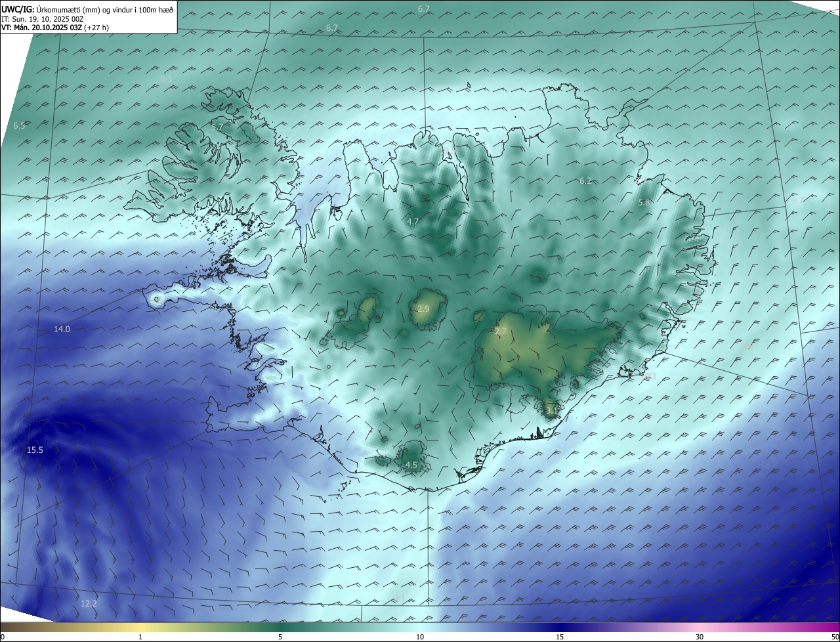This screenshot has width=840, height=642.
Task: Click the 12.2 precipitation value on the map
Action: 89,604
